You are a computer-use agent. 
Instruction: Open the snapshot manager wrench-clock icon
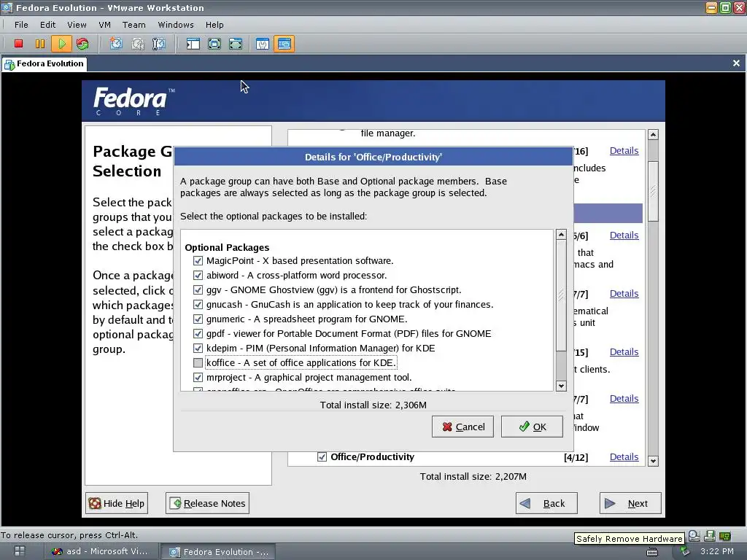[x=158, y=44]
